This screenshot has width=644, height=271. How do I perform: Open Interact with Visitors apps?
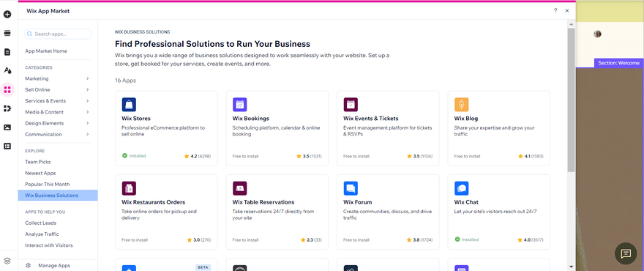49,245
